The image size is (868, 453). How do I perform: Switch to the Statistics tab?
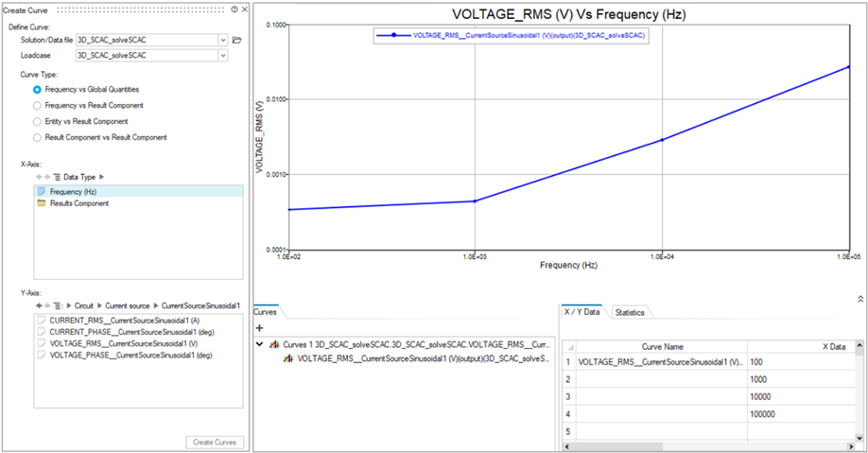click(x=629, y=312)
